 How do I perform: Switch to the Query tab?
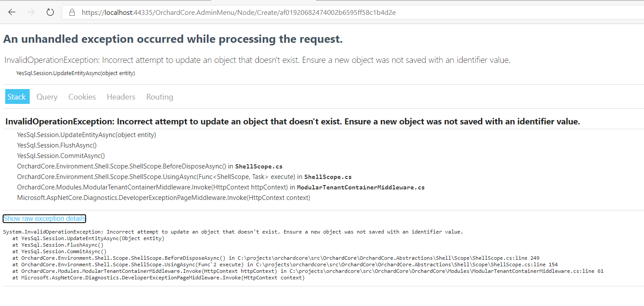pos(47,96)
